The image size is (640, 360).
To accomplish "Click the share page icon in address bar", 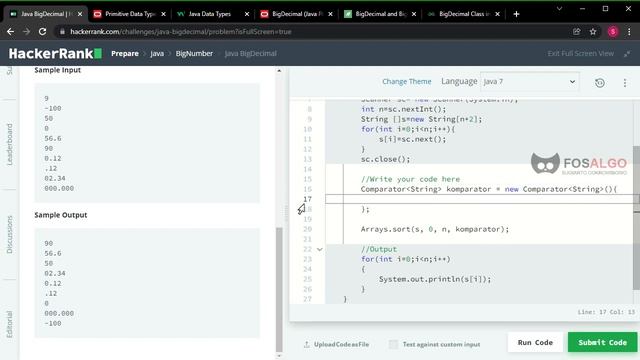I will coord(576,31).
